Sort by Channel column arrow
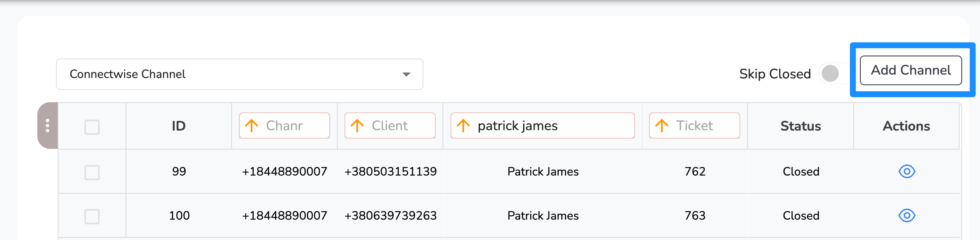The width and height of the screenshot is (980, 240). click(252, 126)
